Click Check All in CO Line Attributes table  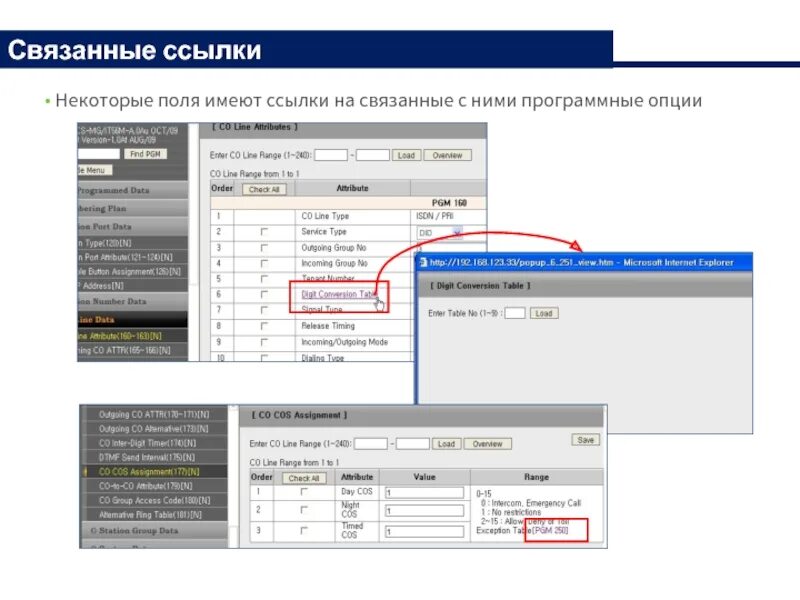(264, 189)
